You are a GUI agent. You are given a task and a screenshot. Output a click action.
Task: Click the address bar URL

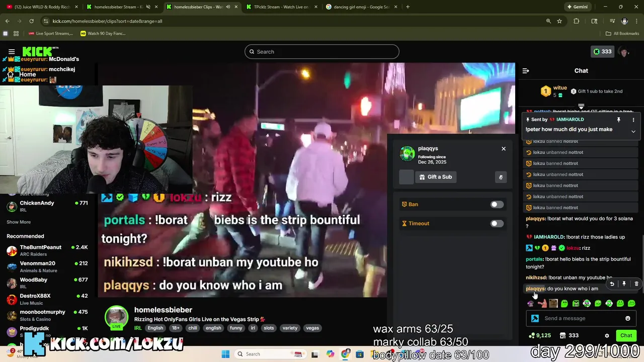point(107,21)
